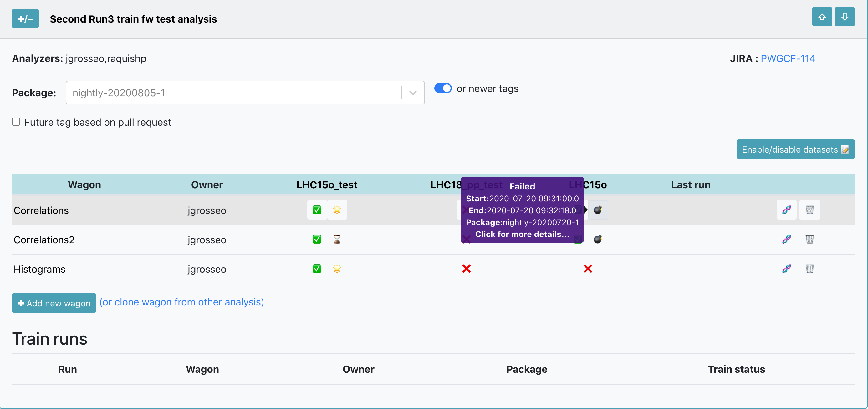This screenshot has height=409, width=868.
Task: Click the clone wagon from other analysis link
Action: point(181,302)
